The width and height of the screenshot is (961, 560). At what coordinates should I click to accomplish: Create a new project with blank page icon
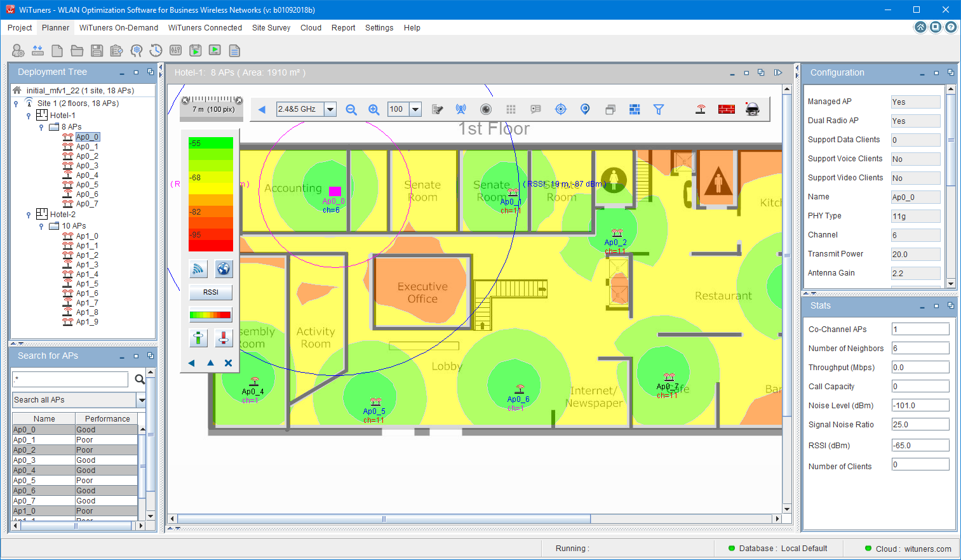coord(57,50)
